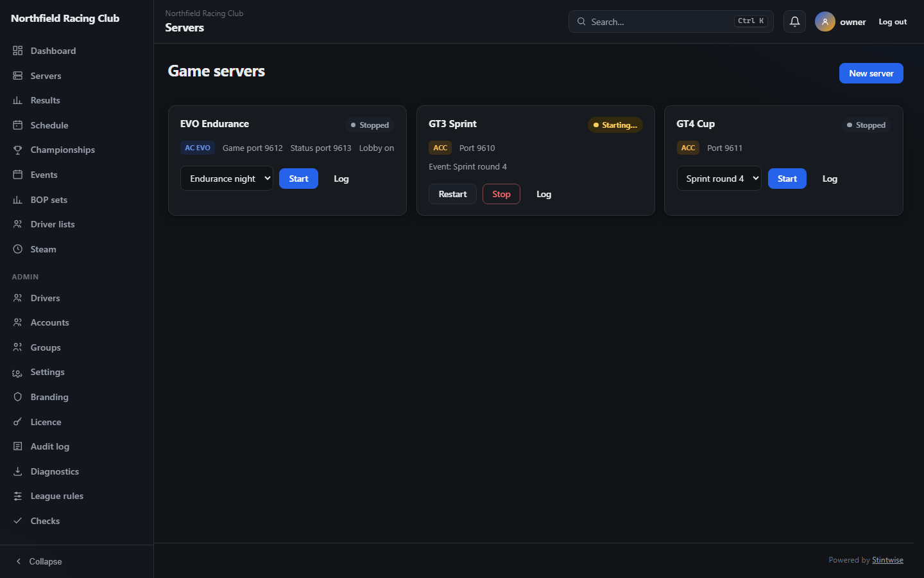
Task: Click the Servers stack icon in sidebar
Action: coord(18,76)
